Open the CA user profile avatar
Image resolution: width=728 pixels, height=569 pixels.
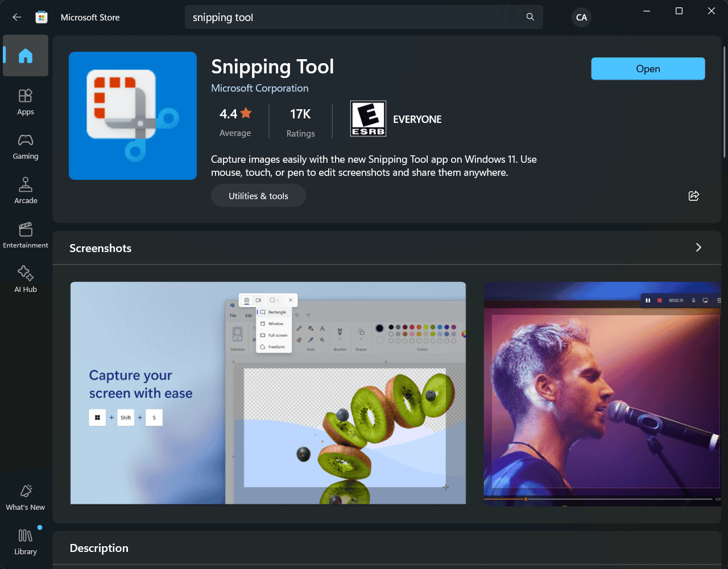click(x=581, y=17)
